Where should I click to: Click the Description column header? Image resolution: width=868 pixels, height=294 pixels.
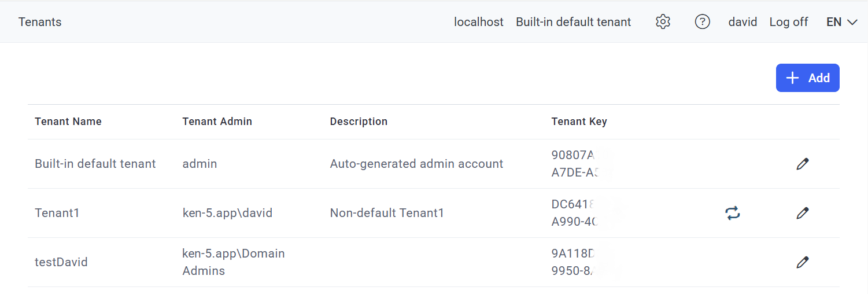[x=359, y=122]
